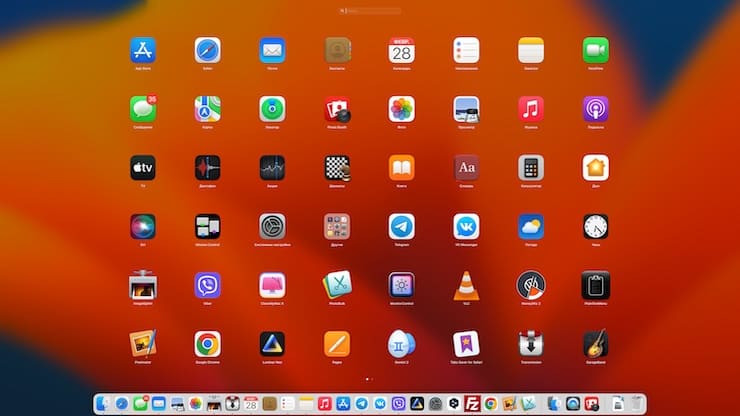
Task: Launch Safari from the Launchpad grid
Action: tap(208, 50)
